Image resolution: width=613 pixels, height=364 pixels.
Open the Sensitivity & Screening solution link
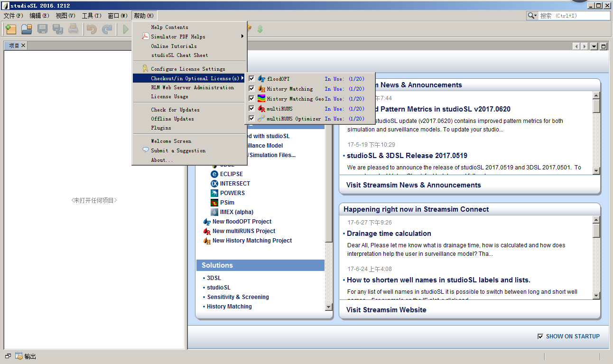(238, 297)
